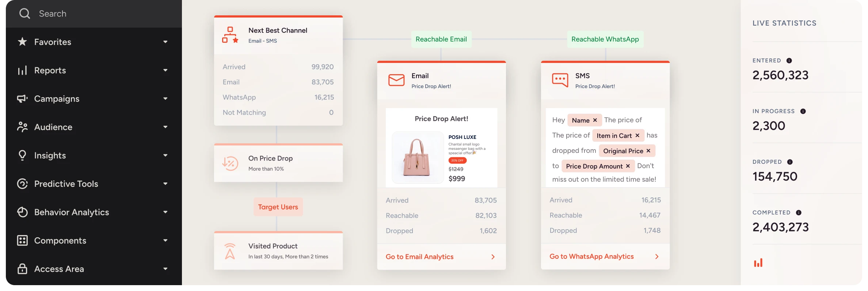Click the 20% OFF badge

pyautogui.click(x=457, y=160)
